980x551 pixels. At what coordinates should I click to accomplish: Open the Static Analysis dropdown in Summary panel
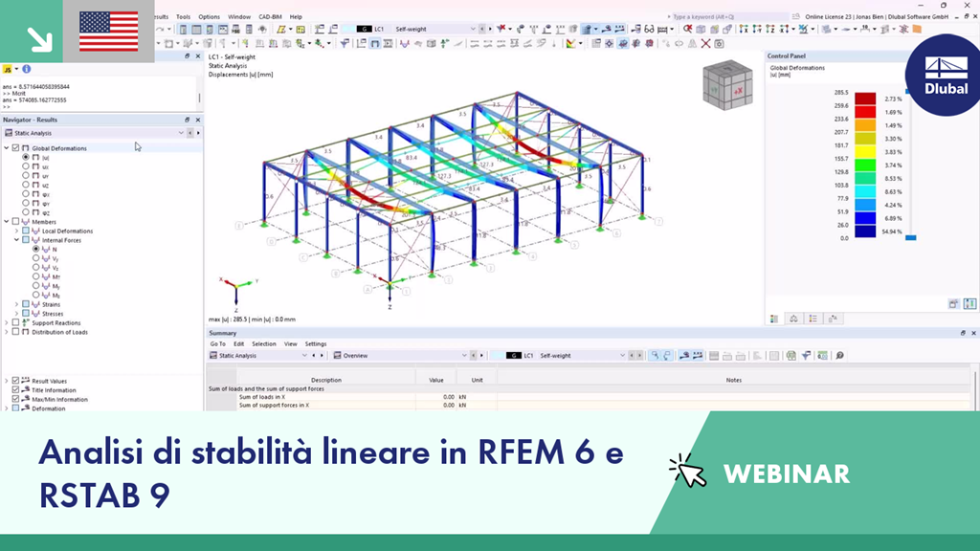304,356
